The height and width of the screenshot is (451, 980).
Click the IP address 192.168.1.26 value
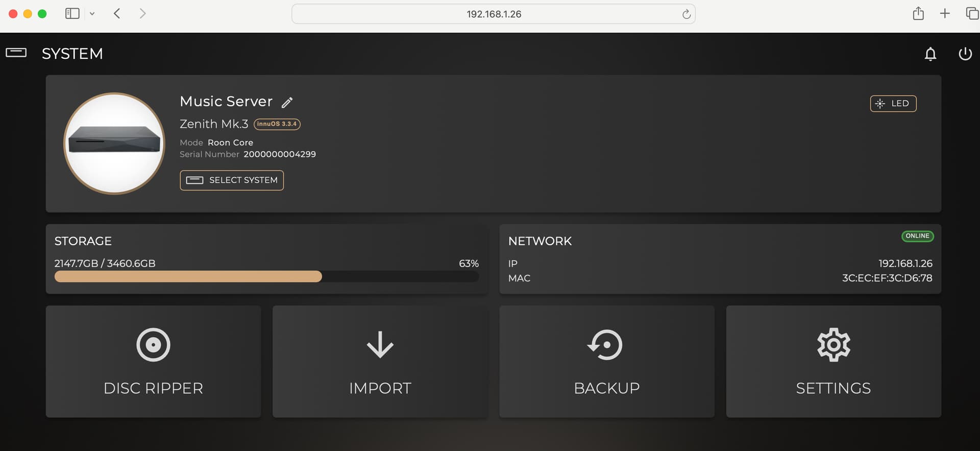[x=905, y=264]
